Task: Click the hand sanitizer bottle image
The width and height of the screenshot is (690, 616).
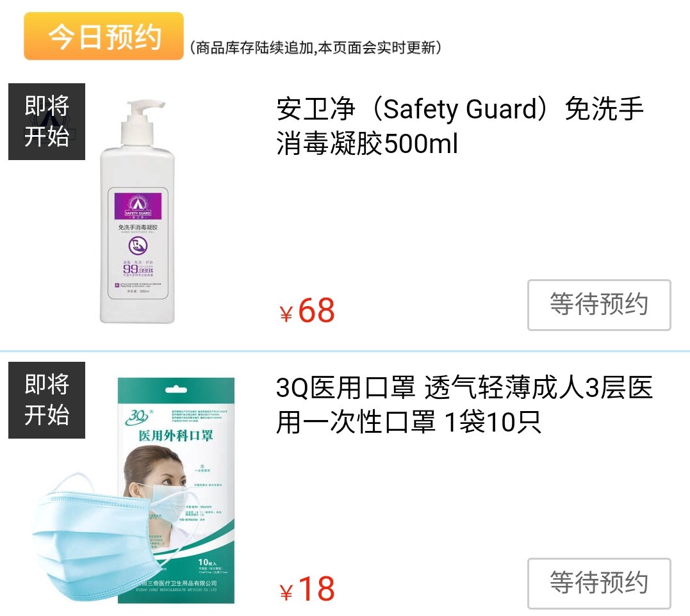Action: [x=137, y=212]
